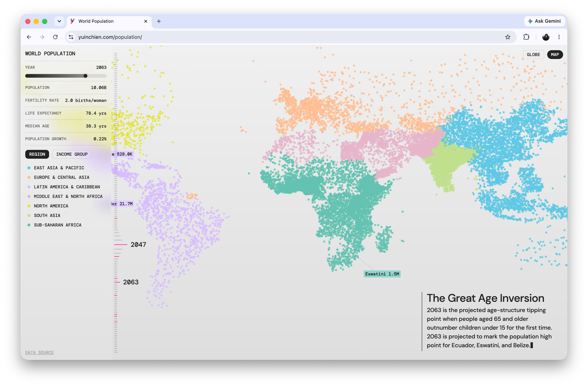
Task: Reload the page with refresh icon
Action: 55,37
